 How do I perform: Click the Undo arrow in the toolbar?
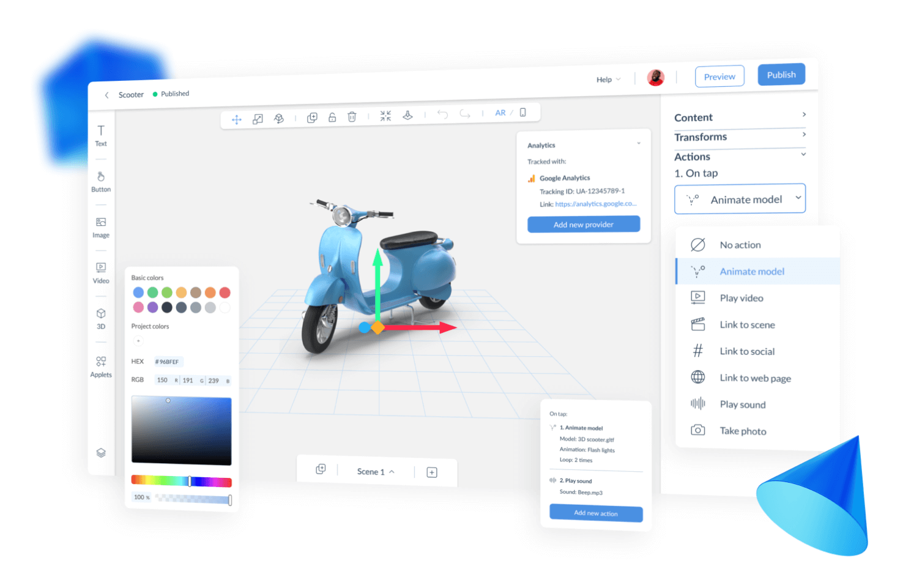tap(442, 114)
